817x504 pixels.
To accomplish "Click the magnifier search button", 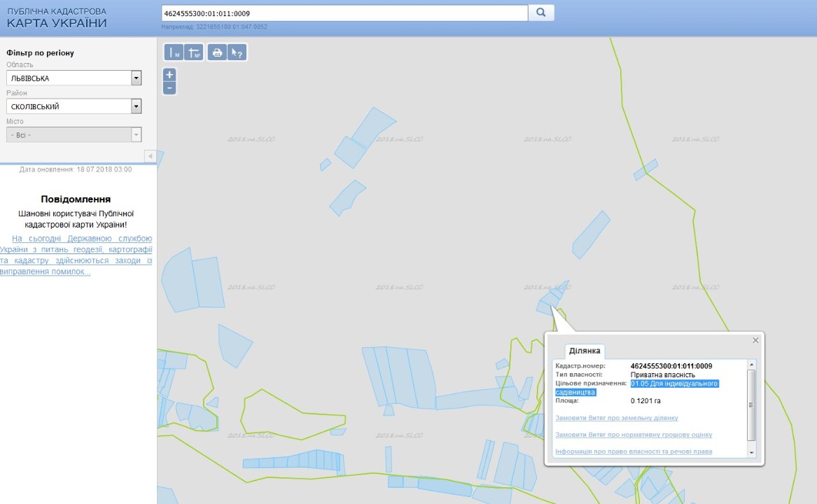I will coord(541,13).
